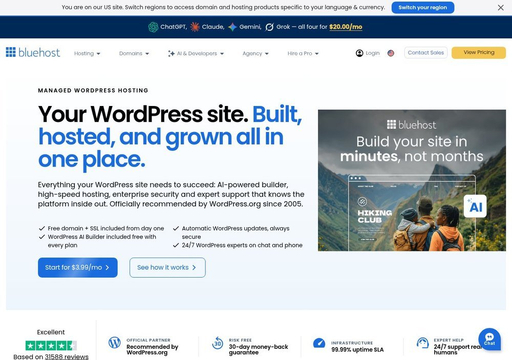
Task: Expand the Hosting menu
Action: pos(87,53)
